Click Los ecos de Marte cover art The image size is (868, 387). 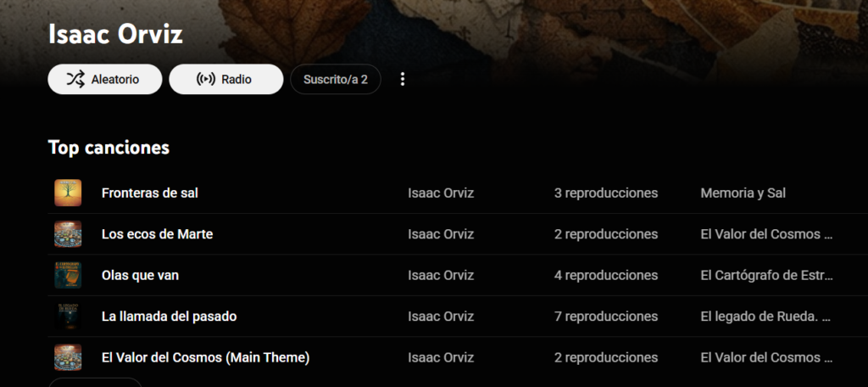coord(68,234)
